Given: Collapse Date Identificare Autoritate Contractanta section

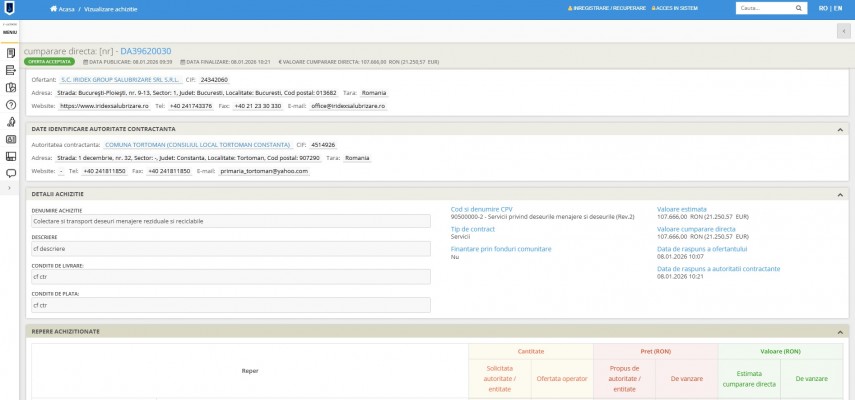Looking at the screenshot, I should [x=838, y=129].
